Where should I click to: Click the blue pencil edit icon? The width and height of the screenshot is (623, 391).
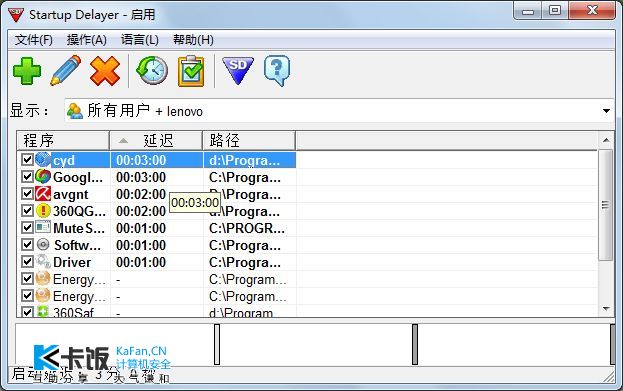coord(66,71)
